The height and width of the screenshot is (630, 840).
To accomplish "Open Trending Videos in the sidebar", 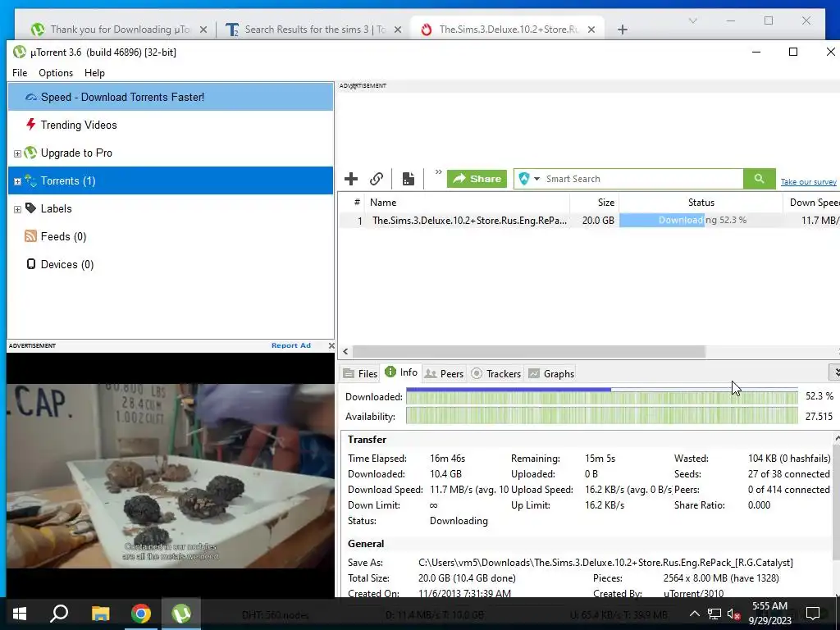I will pyautogui.click(x=78, y=125).
